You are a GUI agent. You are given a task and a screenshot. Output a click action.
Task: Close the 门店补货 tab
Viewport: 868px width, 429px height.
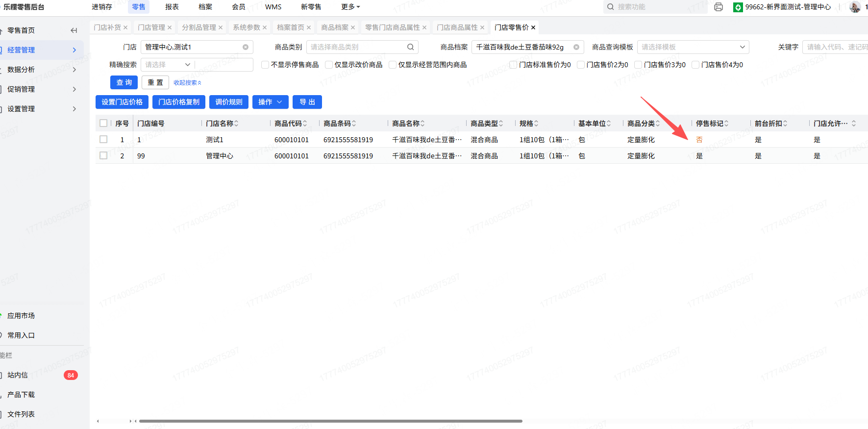pyautogui.click(x=125, y=27)
